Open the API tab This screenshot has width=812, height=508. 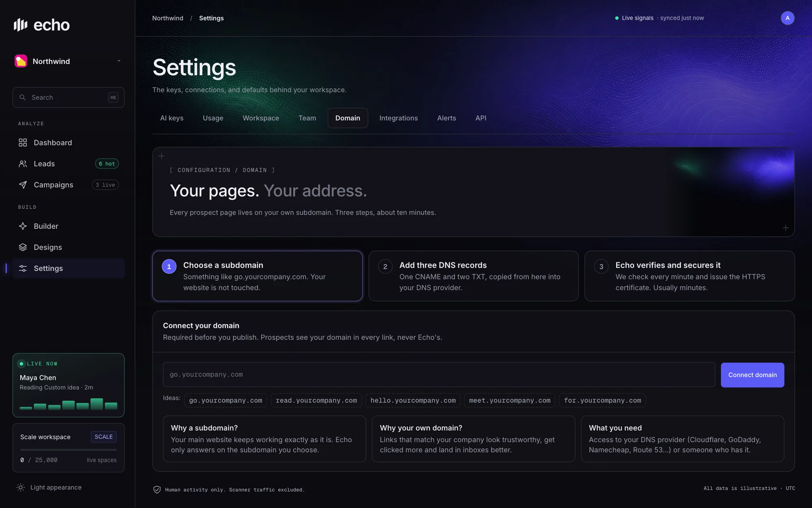(481, 118)
